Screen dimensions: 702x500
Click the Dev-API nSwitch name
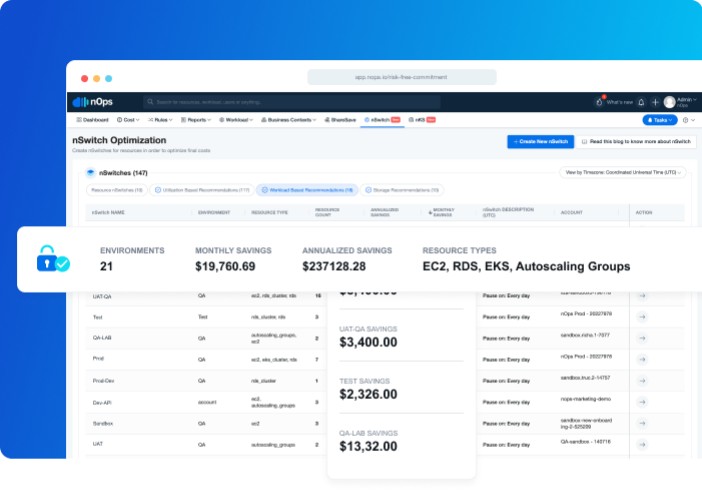tap(102, 403)
